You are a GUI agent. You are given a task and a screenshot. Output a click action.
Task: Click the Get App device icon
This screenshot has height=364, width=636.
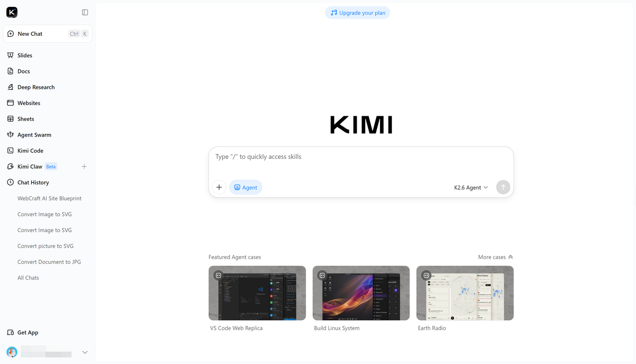[10, 332]
